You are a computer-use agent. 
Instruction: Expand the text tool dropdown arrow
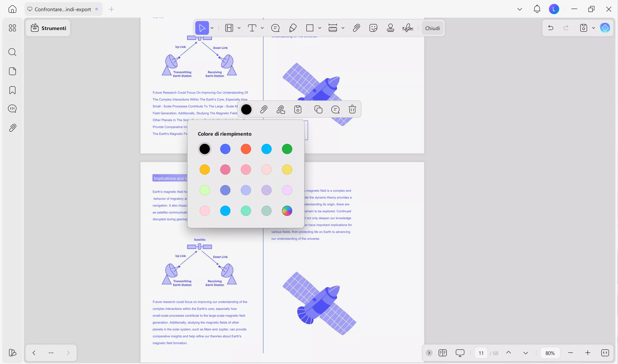[x=262, y=28]
